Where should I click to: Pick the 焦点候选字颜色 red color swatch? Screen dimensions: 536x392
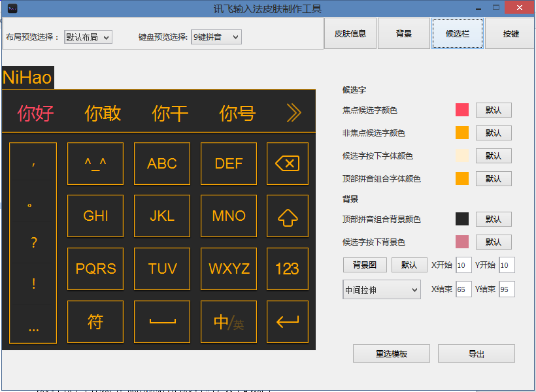point(462,110)
